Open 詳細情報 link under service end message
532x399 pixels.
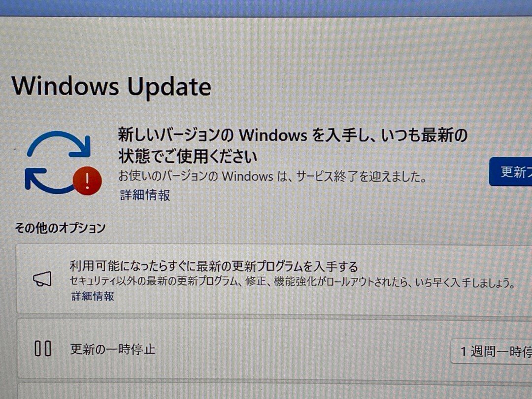point(145,195)
